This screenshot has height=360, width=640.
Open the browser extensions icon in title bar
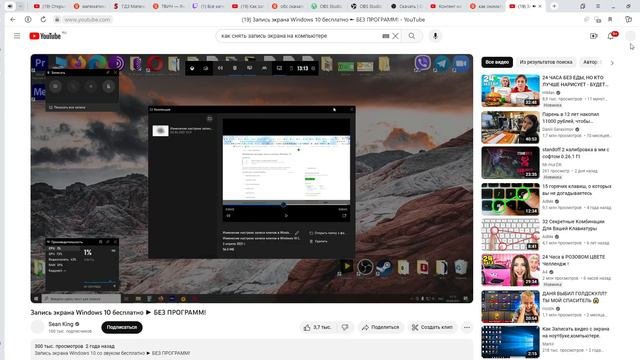point(582,6)
